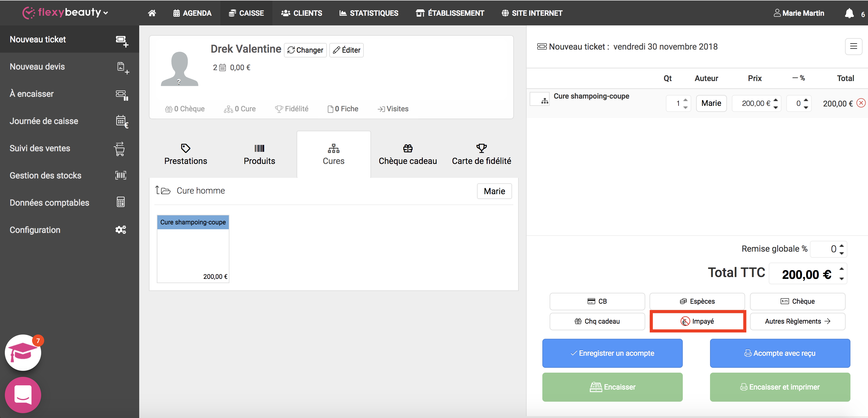Click the Configuration gears icon

pos(121,230)
